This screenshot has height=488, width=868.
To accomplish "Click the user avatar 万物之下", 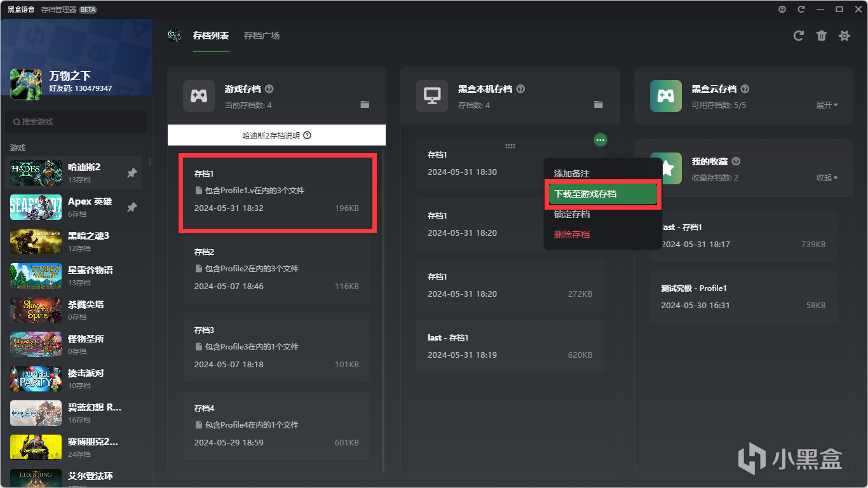I will tap(26, 85).
